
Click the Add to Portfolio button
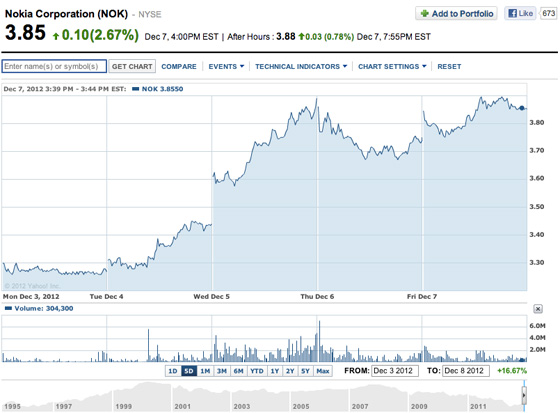tap(456, 14)
